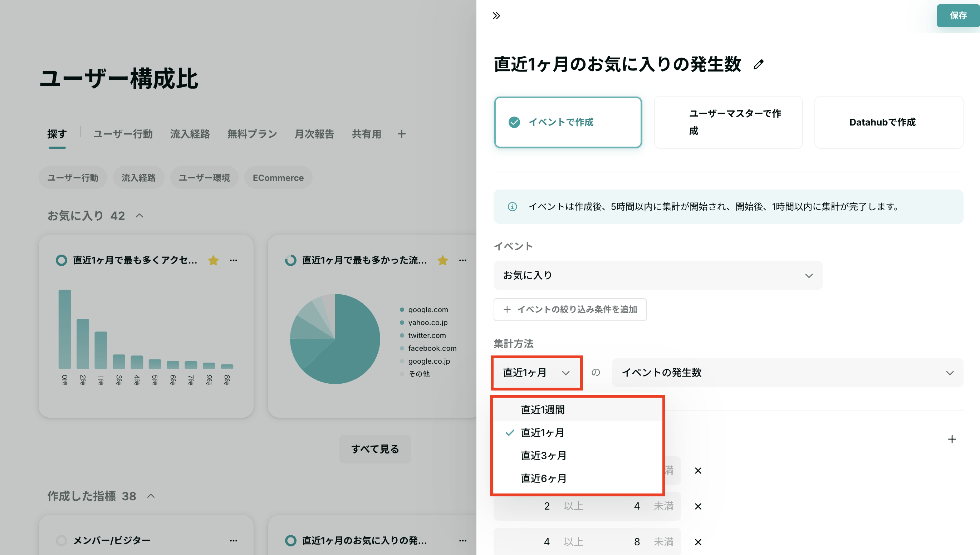Filter by ユーザー環境 chip

point(204,178)
